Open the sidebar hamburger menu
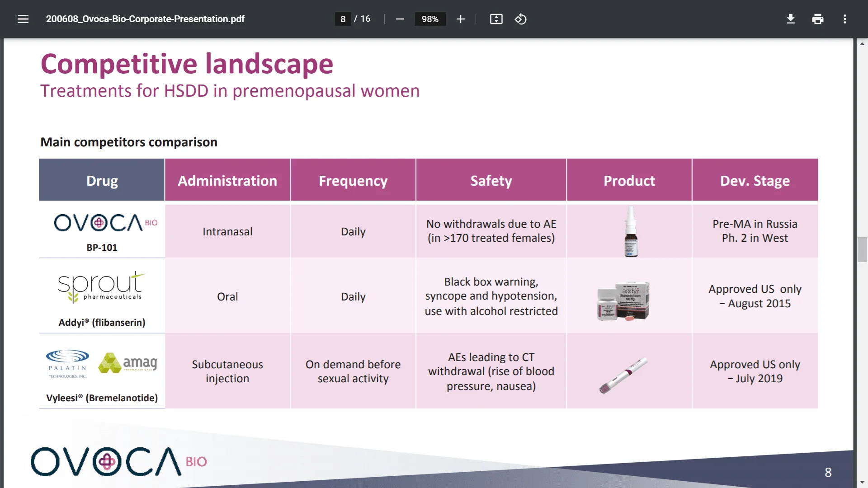Image resolution: width=868 pixels, height=488 pixels. [23, 19]
